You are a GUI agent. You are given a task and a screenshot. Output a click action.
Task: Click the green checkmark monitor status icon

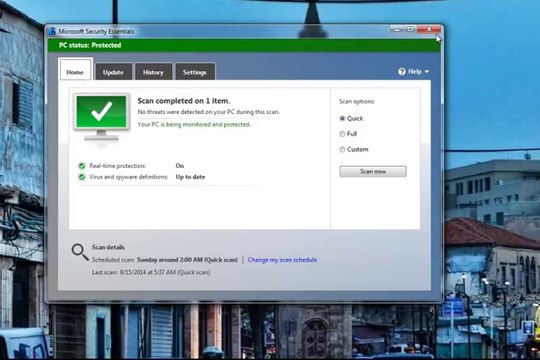[102, 117]
